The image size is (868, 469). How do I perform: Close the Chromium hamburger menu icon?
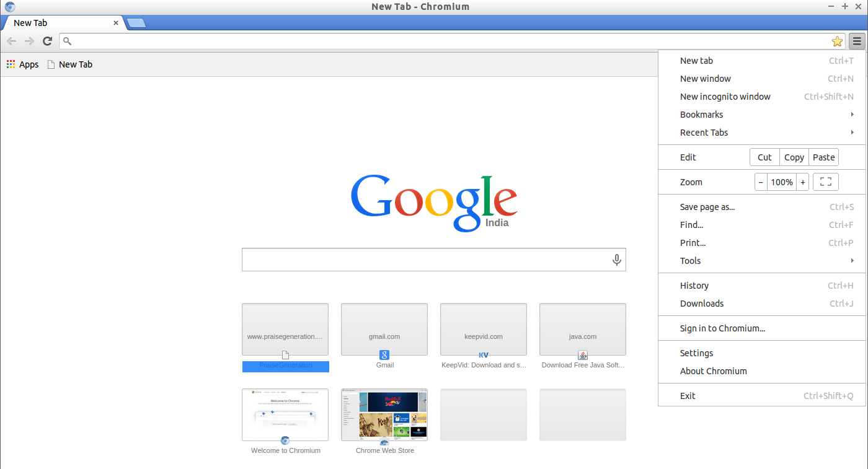[857, 42]
